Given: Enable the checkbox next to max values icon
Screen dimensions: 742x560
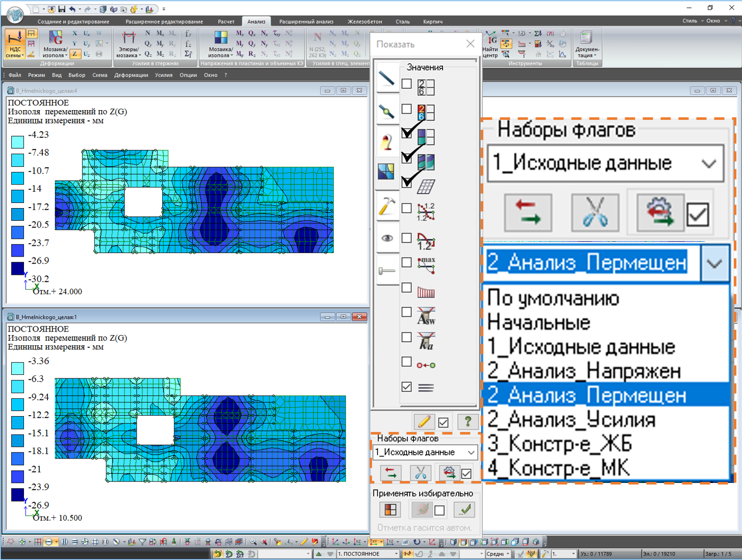Looking at the screenshot, I should [x=407, y=263].
